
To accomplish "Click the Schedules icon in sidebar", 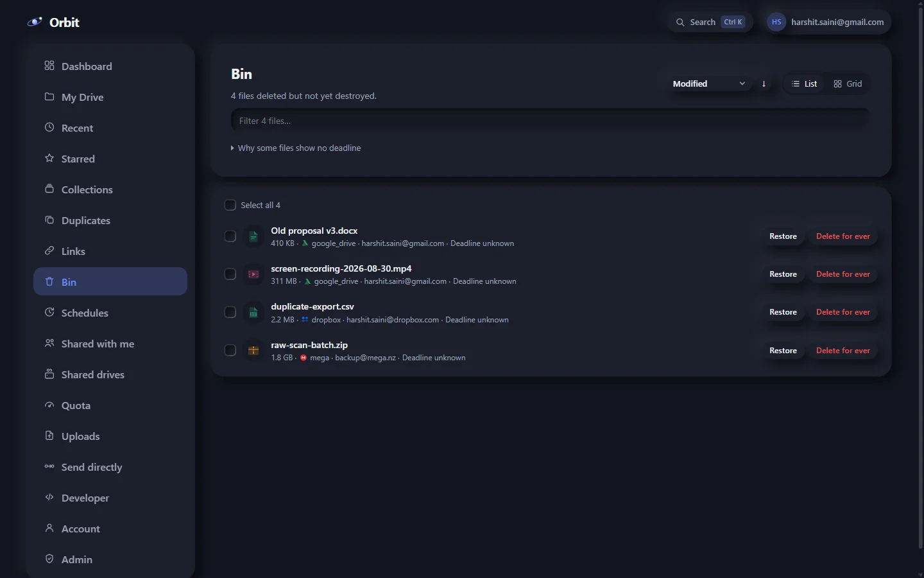I will 49,312.
